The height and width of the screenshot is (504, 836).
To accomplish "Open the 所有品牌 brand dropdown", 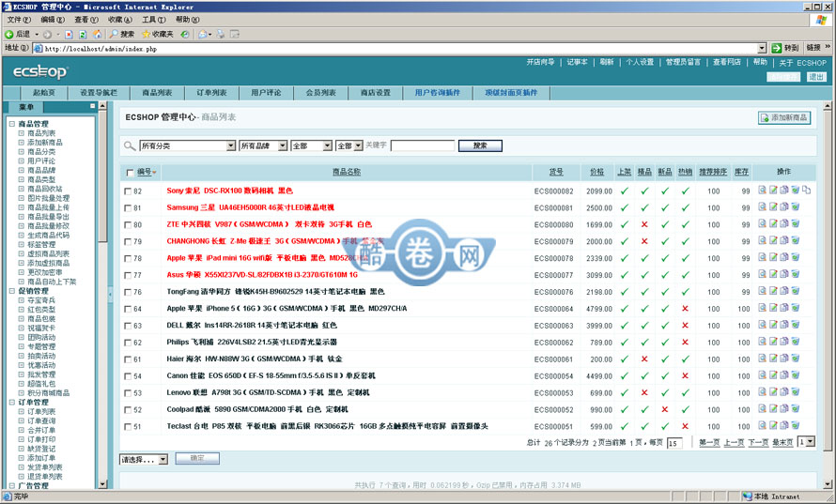I will 263,146.
